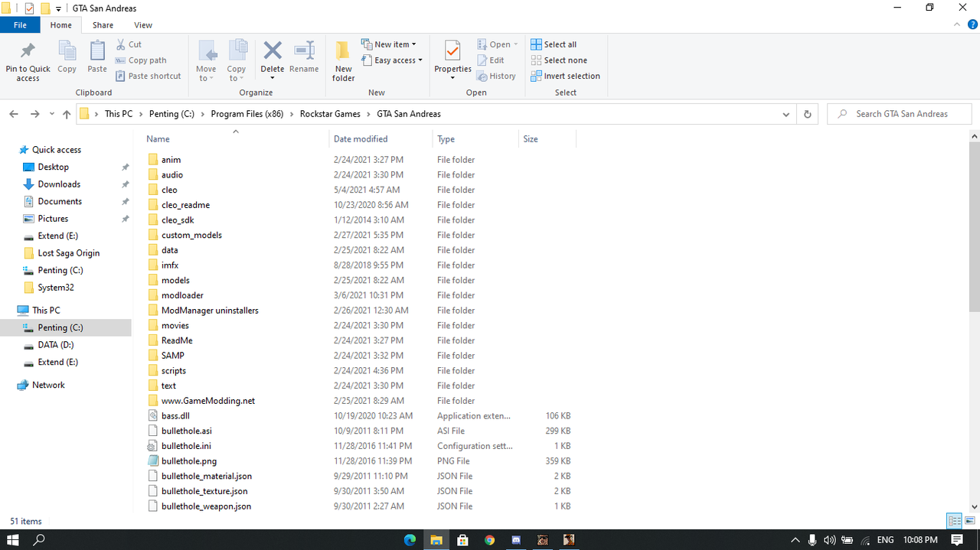
Task: Click the Search GTA San Andreas box
Action: [900, 114]
